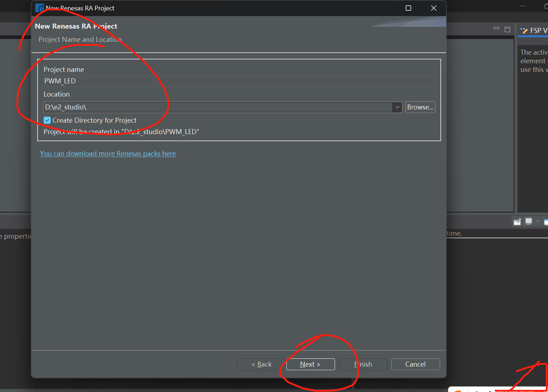Viewport: 548px width, 392px height.
Task: Minimize the editor panel view
Action: [496, 28]
